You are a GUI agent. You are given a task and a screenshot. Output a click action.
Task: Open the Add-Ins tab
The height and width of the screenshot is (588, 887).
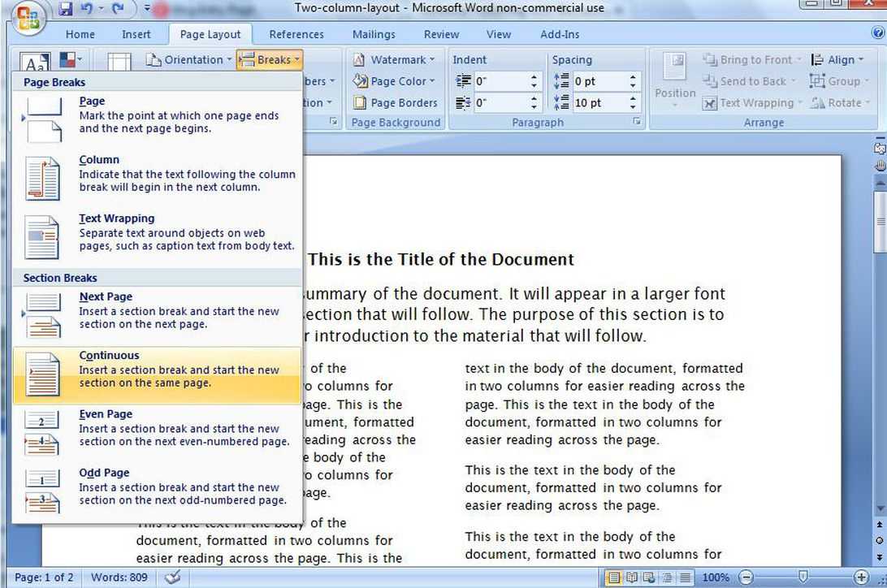[x=560, y=34]
